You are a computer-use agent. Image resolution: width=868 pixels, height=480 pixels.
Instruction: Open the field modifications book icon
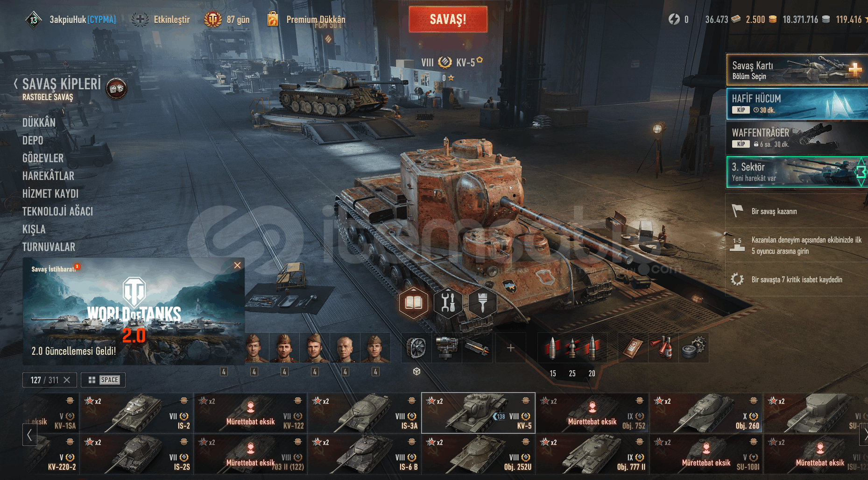coord(413,303)
